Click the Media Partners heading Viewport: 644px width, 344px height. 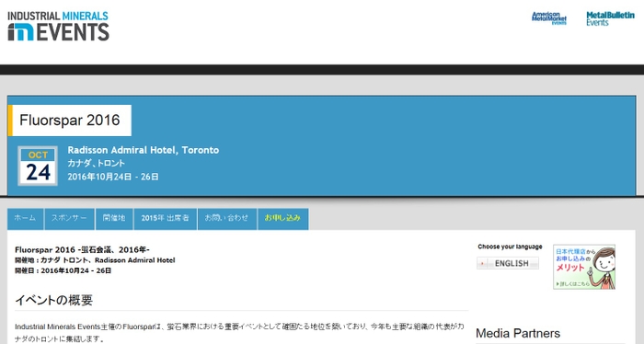pyautogui.click(x=518, y=333)
